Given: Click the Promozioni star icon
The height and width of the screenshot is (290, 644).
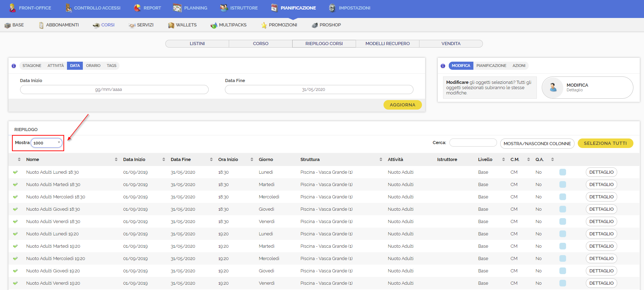Looking at the screenshot, I should 264,25.
